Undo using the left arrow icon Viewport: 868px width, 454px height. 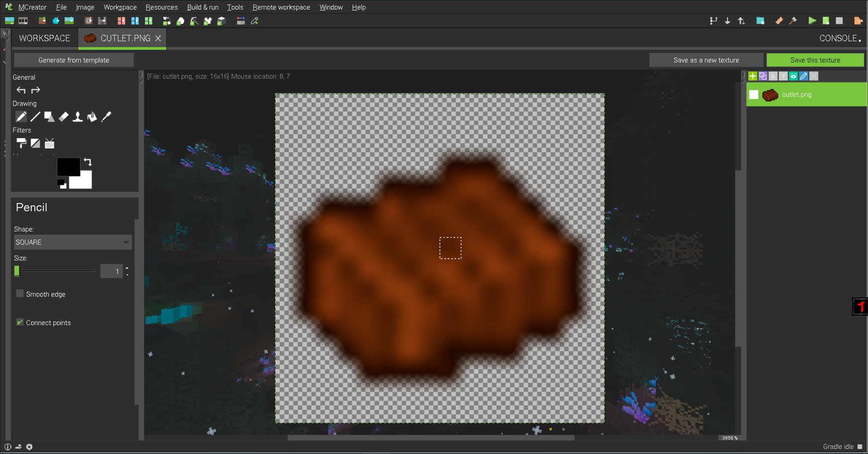pos(21,90)
